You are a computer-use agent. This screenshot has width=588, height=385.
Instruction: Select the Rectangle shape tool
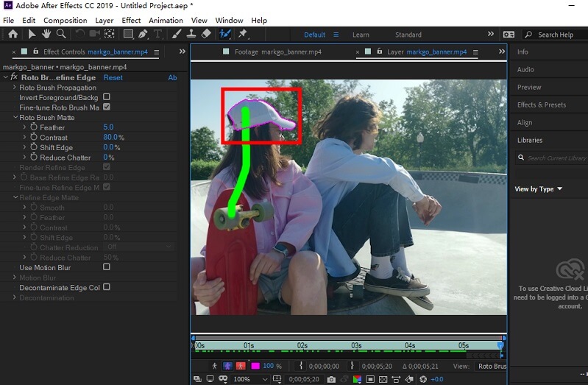tap(128, 34)
